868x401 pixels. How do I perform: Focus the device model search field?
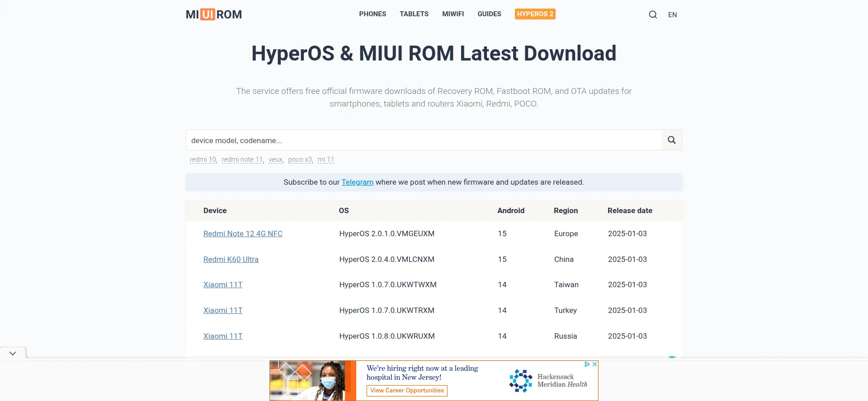pos(424,140)
